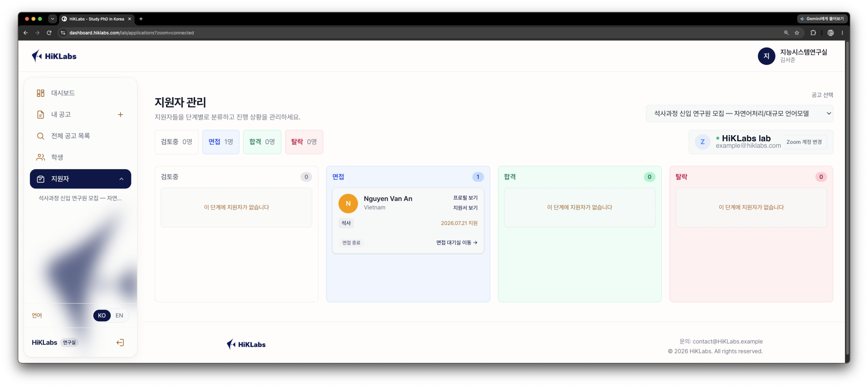Open 학생 in the sidebar
Viewport: 868px width, 387px height.
pyautogui.click(x=81, y=157)
